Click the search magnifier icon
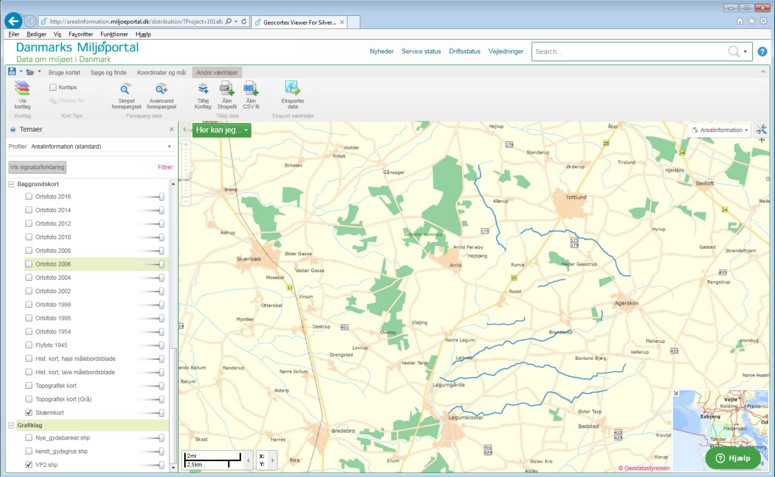 (x=734, y=51)
